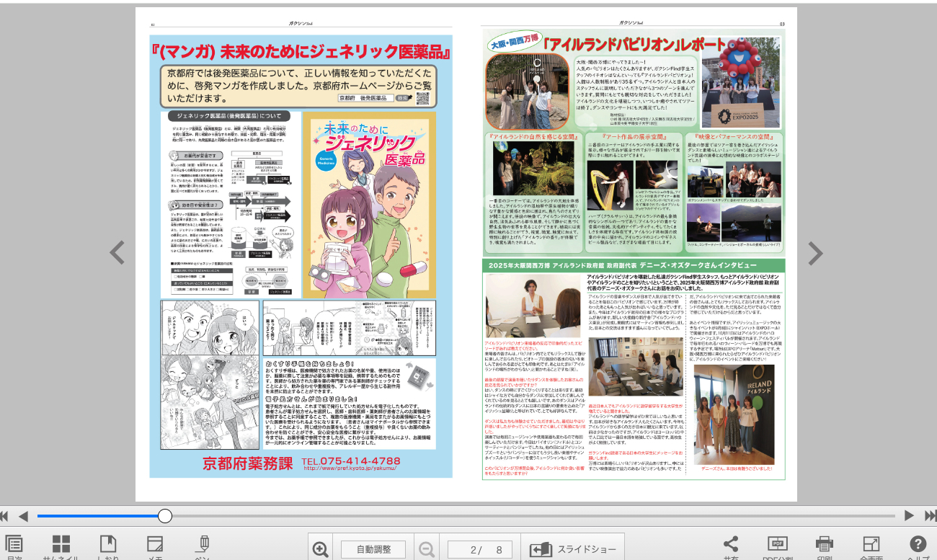Open the share (共有) options

[731, 546]
